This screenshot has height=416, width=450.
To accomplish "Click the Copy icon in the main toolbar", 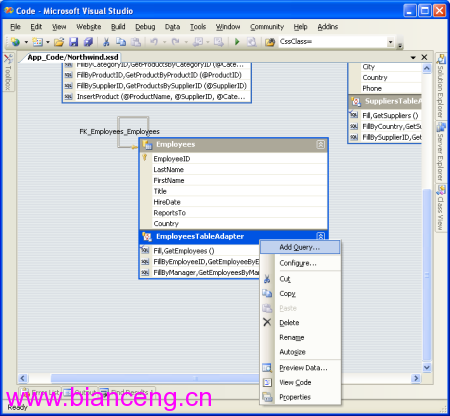I will (x=121, y=42).
